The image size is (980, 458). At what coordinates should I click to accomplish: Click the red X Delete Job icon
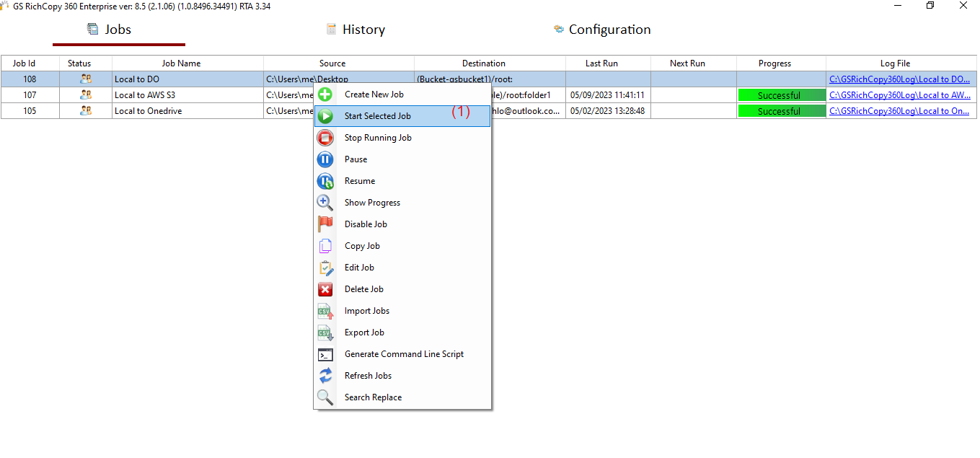(x=325, y=289)
